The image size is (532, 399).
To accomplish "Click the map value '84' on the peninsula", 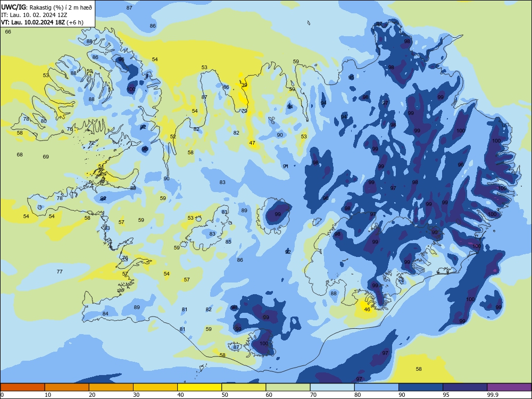I will (105, 313).
